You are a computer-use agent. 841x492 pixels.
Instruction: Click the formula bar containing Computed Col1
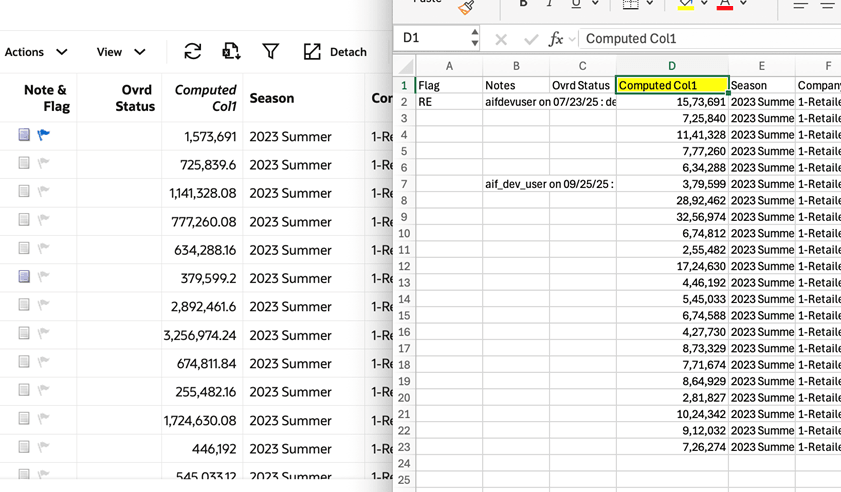[710, 39]
